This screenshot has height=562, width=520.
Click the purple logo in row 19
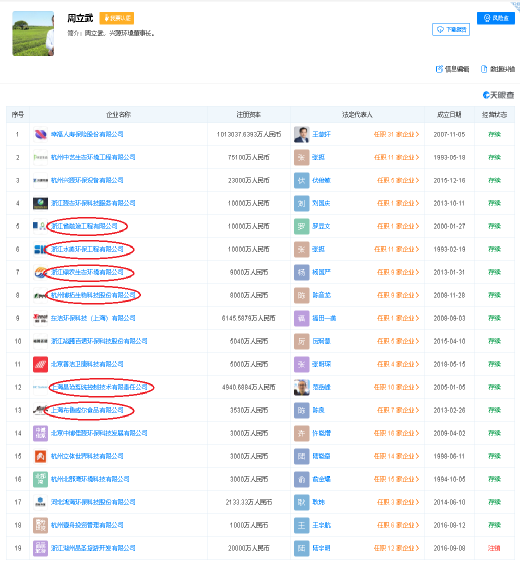coord(40,548)
